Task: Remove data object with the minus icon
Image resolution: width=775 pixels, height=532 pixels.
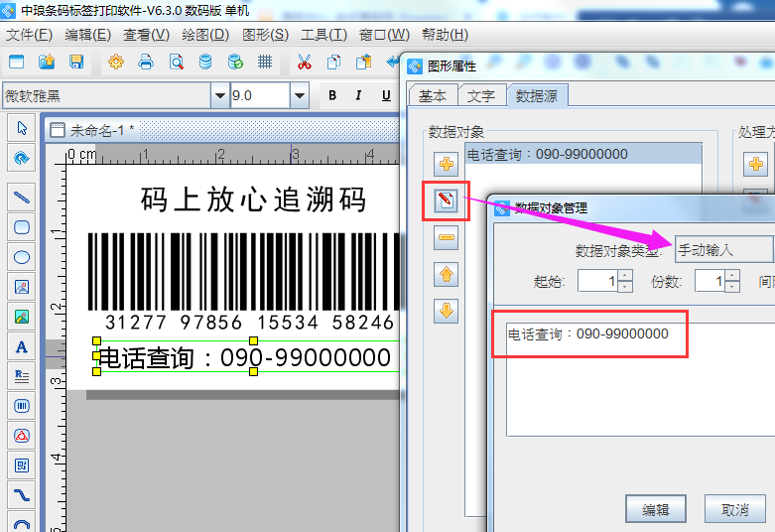Action: pyautogui.click(x=446, y=237)
